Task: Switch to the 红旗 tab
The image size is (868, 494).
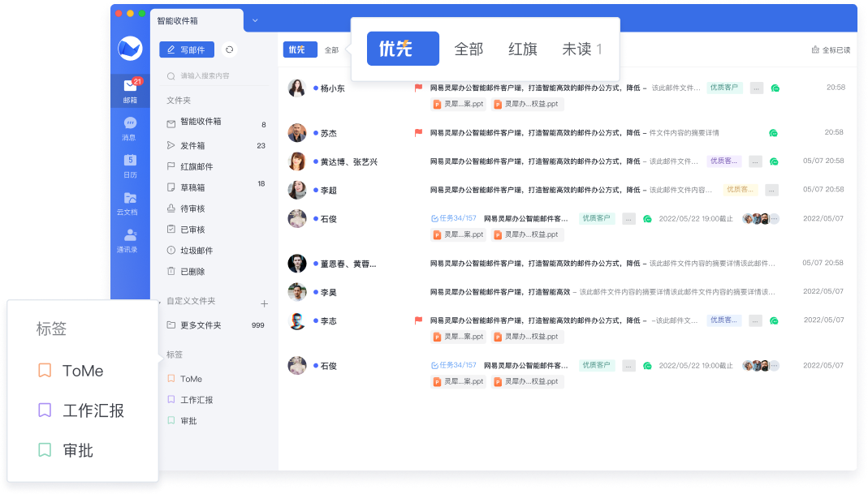Action: 522,49
